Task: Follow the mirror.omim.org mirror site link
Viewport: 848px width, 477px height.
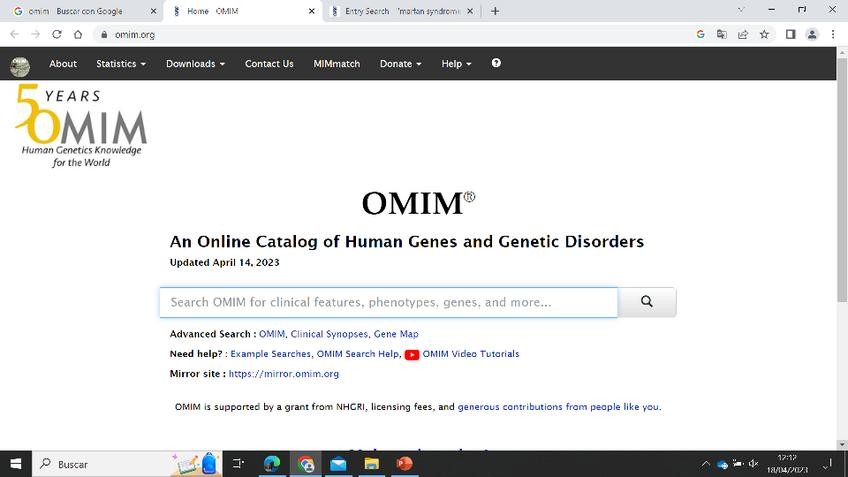Action: (x=283, y=374)
